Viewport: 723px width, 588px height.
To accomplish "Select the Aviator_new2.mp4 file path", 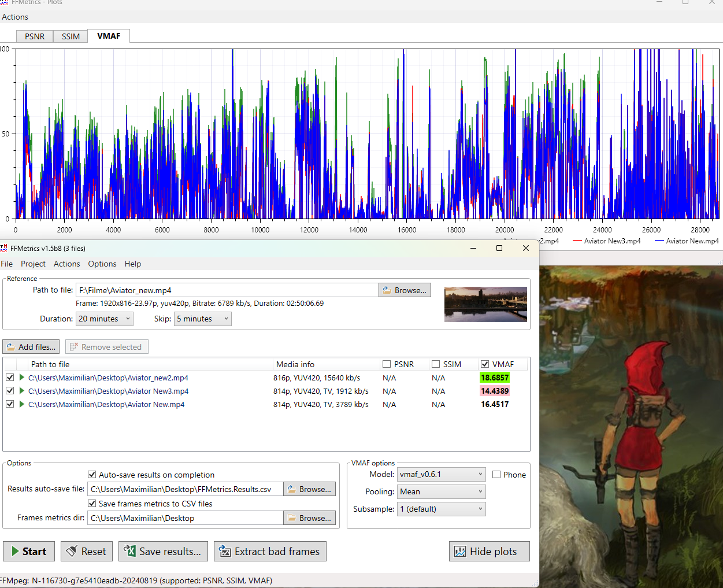I will tap(108, 378).
